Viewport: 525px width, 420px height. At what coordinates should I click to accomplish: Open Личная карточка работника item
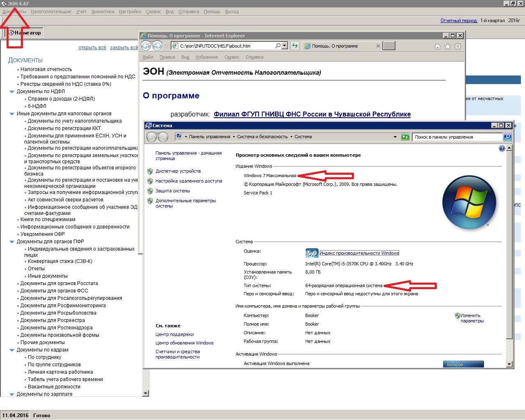(60, 372)
